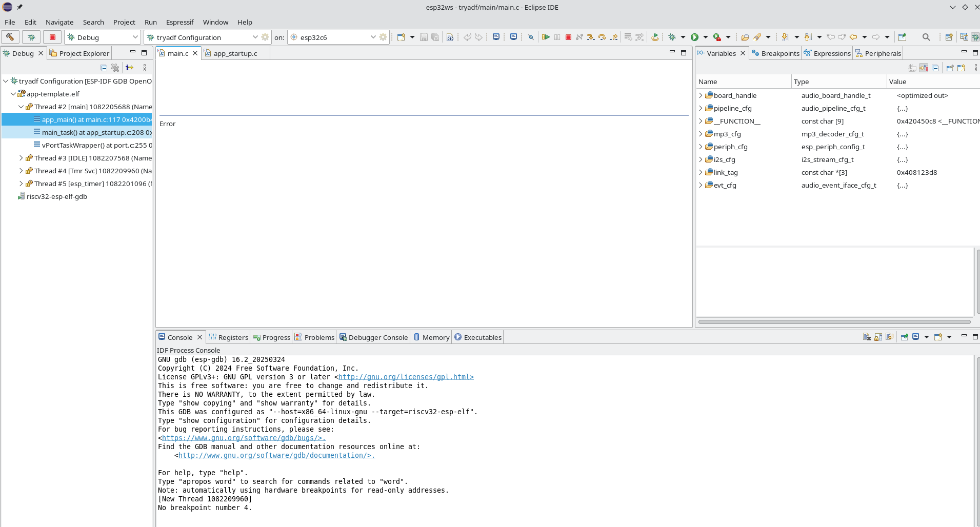Expand the pipeline_cfg variable

coord(701,108)
